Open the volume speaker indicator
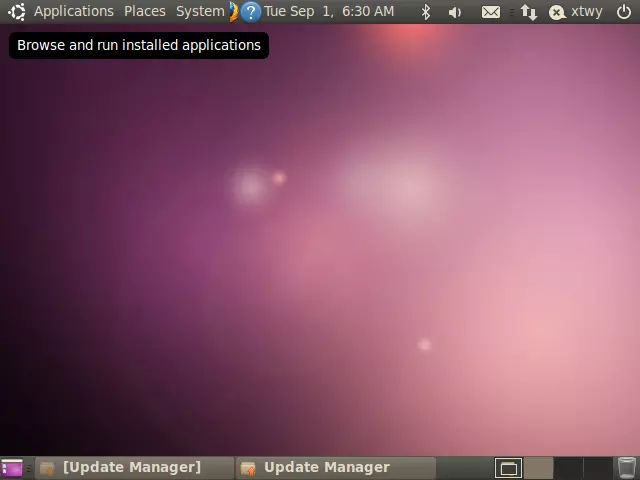This screenshot has width=640, height=480. click(x=455, y=12)
